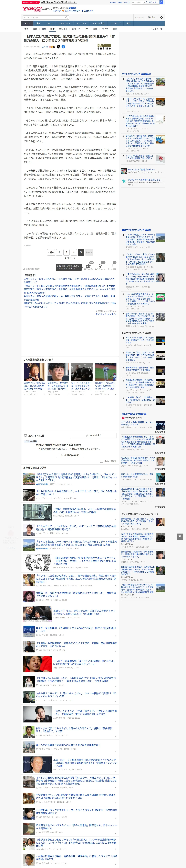This screenshot has width=186, height=868.
Task: Open 'ひろゆき氏が衝撃指摘' article thumbnail
Action: pos(38,664)
